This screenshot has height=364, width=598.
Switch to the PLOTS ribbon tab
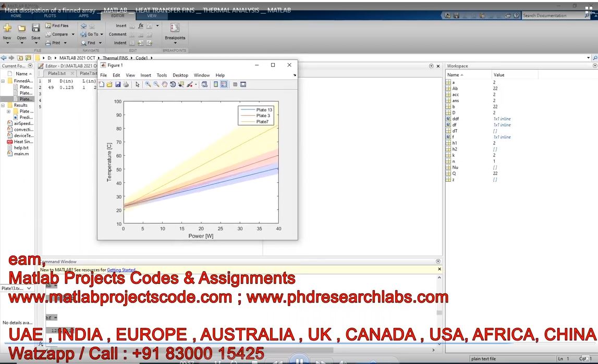pyautogui.click(x=50, y=16)
